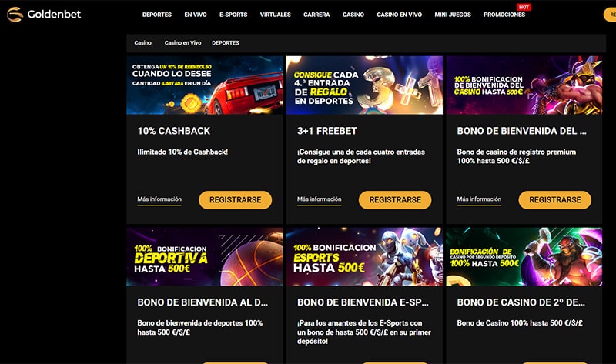
Task: Open the E-Sports 500€ bonus banner
Action: (364, 257)
